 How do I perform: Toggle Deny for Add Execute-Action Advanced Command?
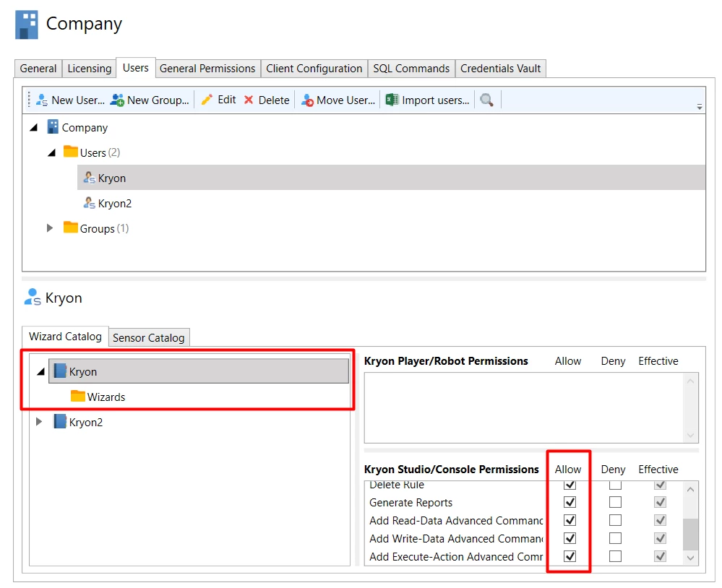pos(615,555)
